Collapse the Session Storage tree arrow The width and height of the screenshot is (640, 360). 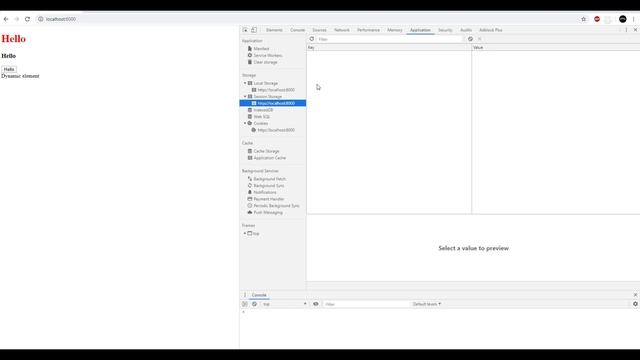tap(245, 97)
